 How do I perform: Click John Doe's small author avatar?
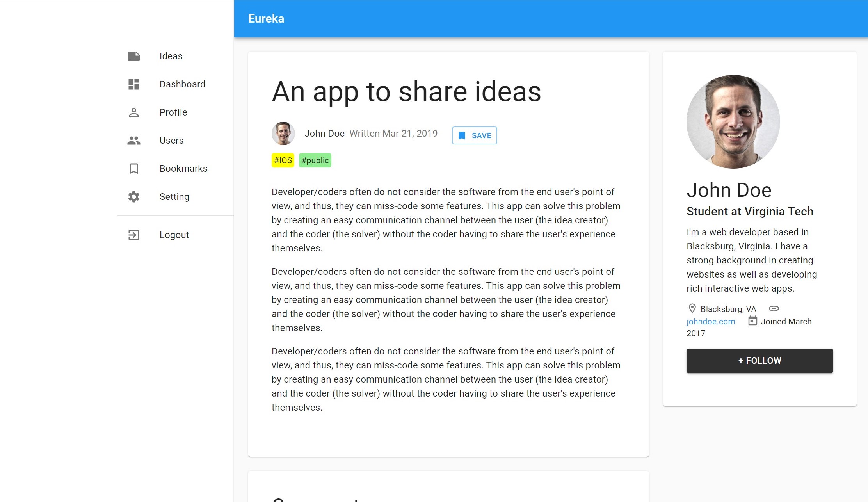point(283,134)
